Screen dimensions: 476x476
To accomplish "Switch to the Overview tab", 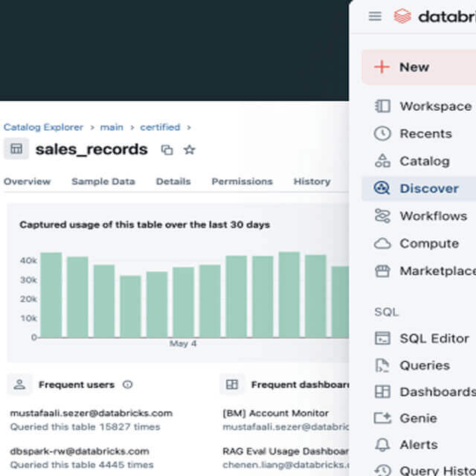I will point(27,181).
